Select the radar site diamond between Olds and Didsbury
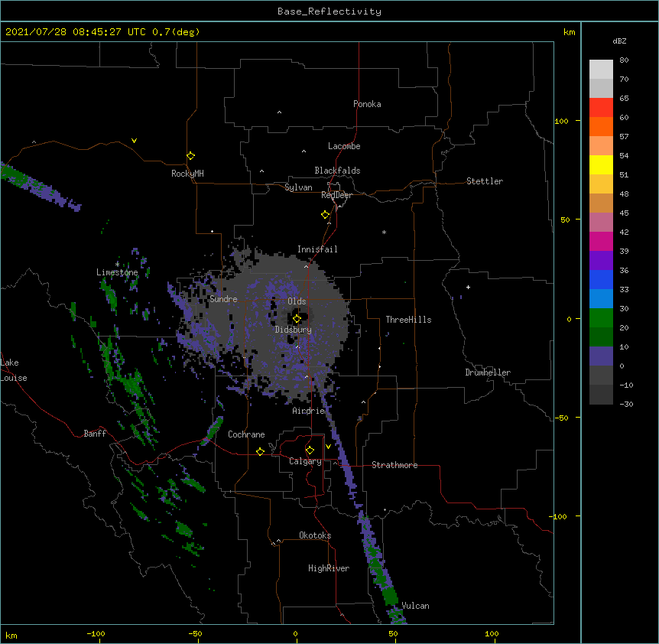Viewport: 659px width, 644px height. pyautogui.click(x=297, y=319)
